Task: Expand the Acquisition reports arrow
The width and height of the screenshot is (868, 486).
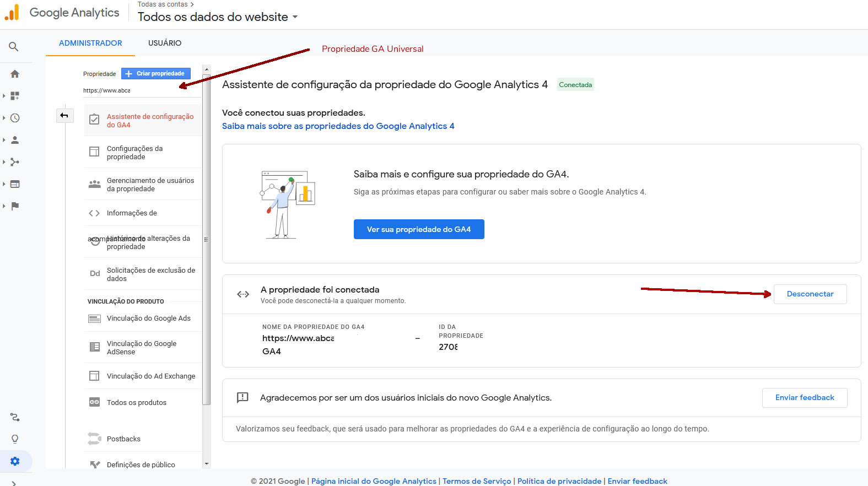Action: [x=4, y=162]
